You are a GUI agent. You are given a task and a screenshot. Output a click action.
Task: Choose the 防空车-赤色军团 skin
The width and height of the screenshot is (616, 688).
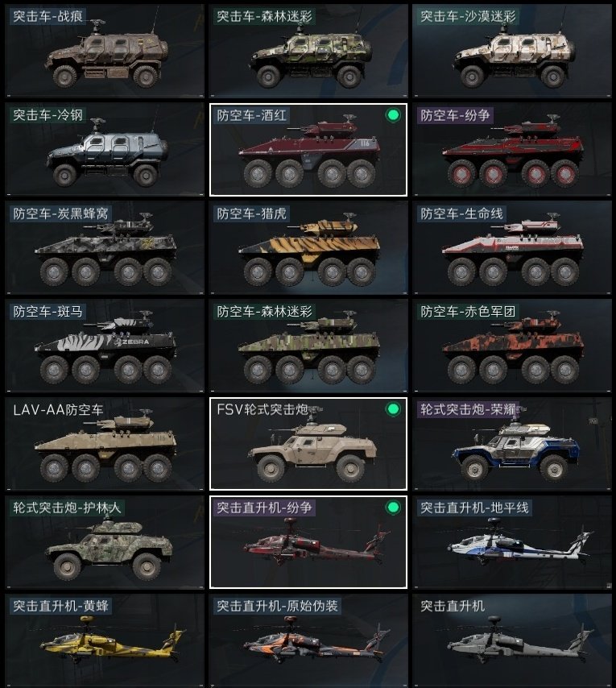(512, 346)
